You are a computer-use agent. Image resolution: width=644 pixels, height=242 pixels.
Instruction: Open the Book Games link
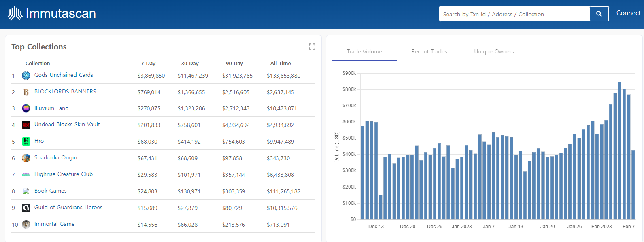pos(51,191)
